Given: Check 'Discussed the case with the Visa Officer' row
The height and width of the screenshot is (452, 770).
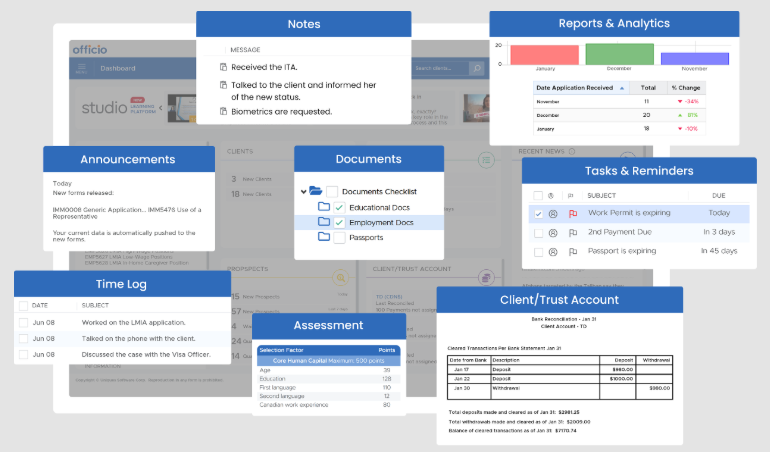Looking at the screenshot, I should pyautogui.click(x=23, y=354).
